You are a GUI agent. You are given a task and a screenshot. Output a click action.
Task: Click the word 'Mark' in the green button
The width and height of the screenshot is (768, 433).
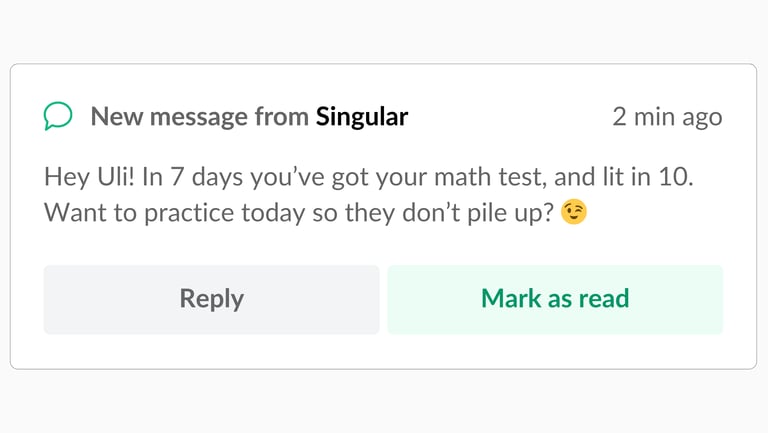point(511,298)
